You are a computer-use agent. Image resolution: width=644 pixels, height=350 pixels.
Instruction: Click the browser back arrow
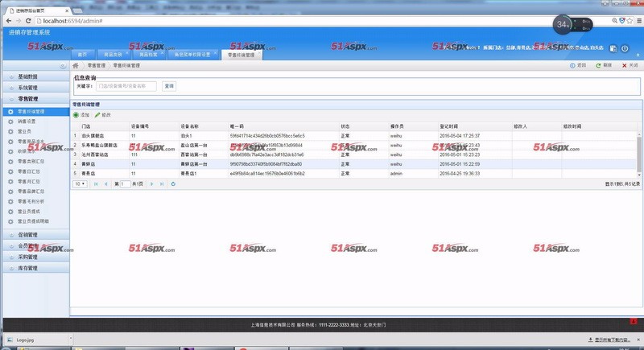9,20
